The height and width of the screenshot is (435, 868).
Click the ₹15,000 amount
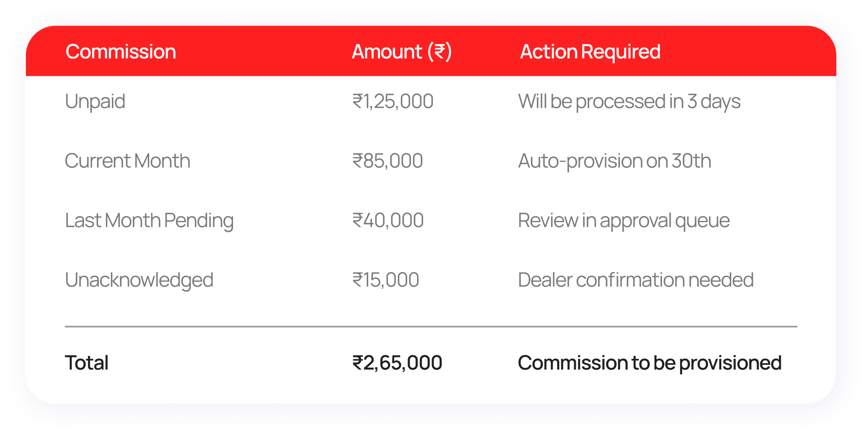tap(385, 280)
